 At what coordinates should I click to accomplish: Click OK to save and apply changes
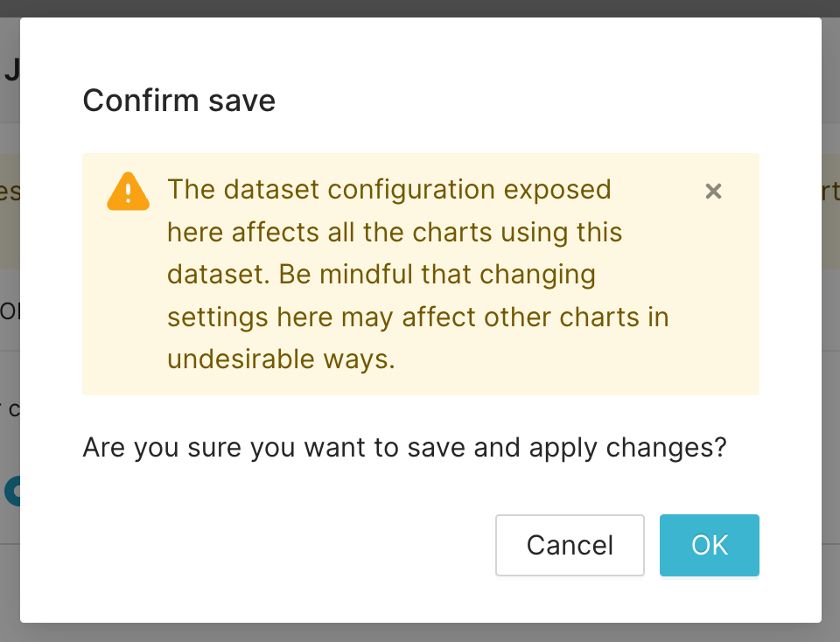(x=709, y=545)
